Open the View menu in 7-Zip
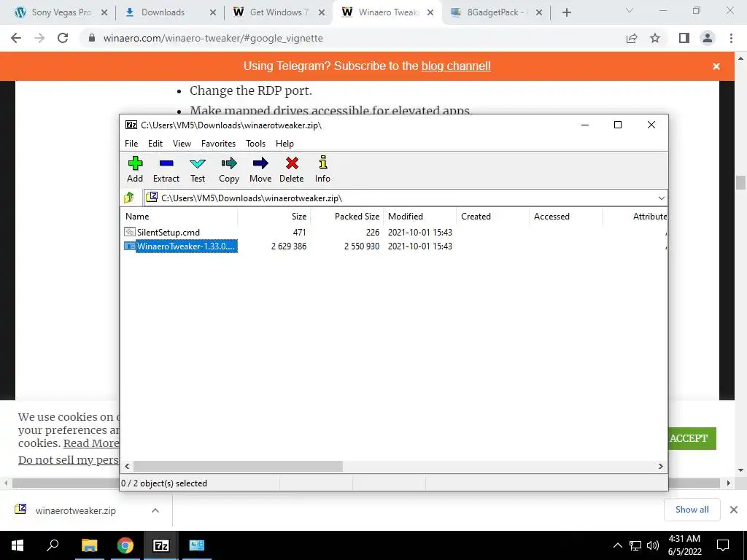 coord(182,144)
